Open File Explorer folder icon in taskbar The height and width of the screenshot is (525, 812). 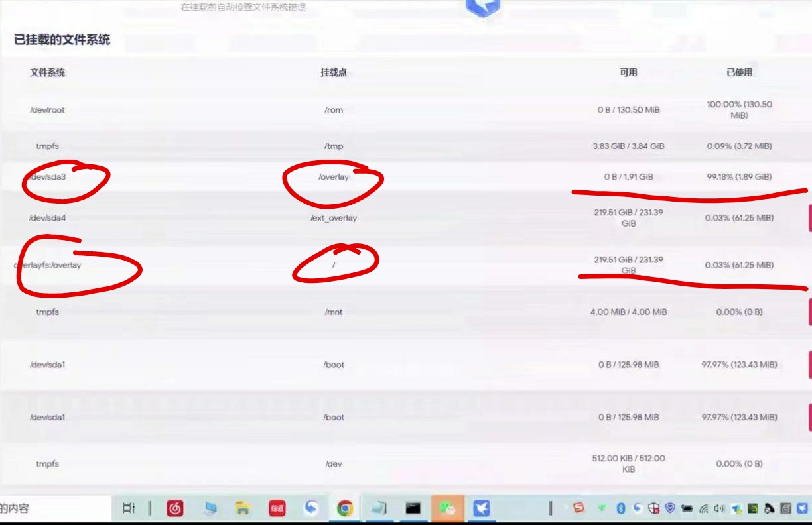click(x=243, y=508)
